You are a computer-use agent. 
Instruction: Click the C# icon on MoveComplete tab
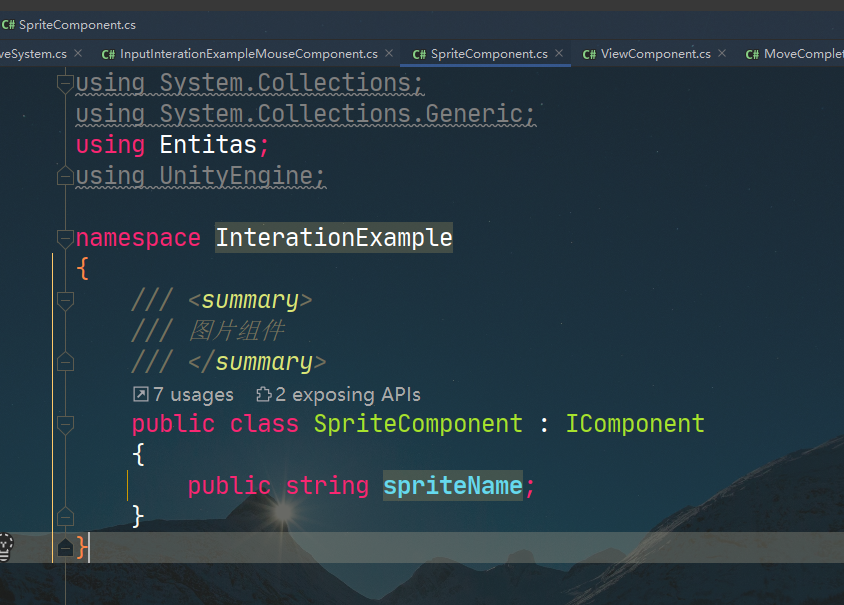(752, 54)
